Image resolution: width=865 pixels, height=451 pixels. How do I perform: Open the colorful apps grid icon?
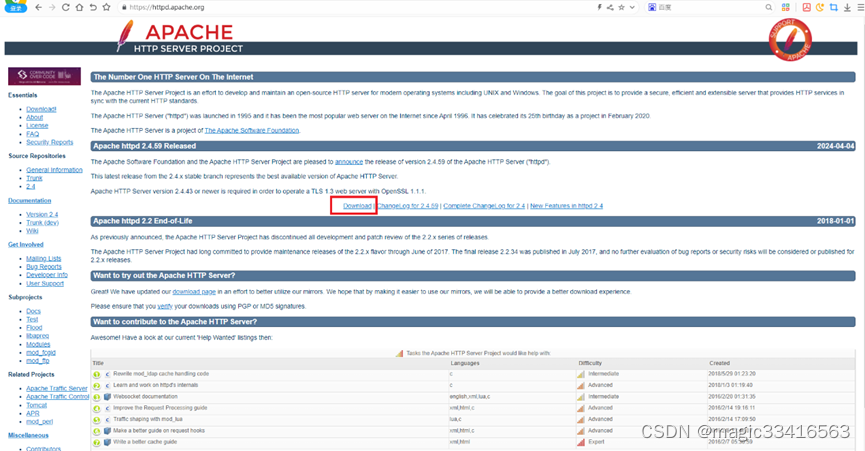point(786,7)
